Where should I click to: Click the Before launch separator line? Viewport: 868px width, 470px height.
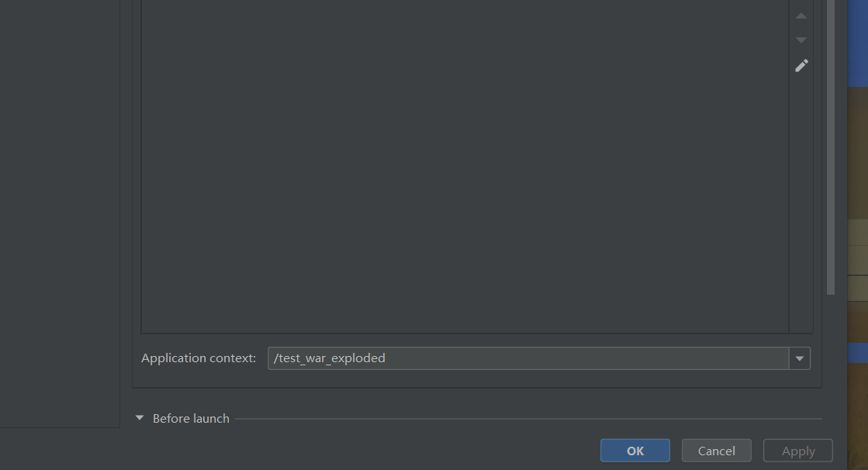(529, 419)
